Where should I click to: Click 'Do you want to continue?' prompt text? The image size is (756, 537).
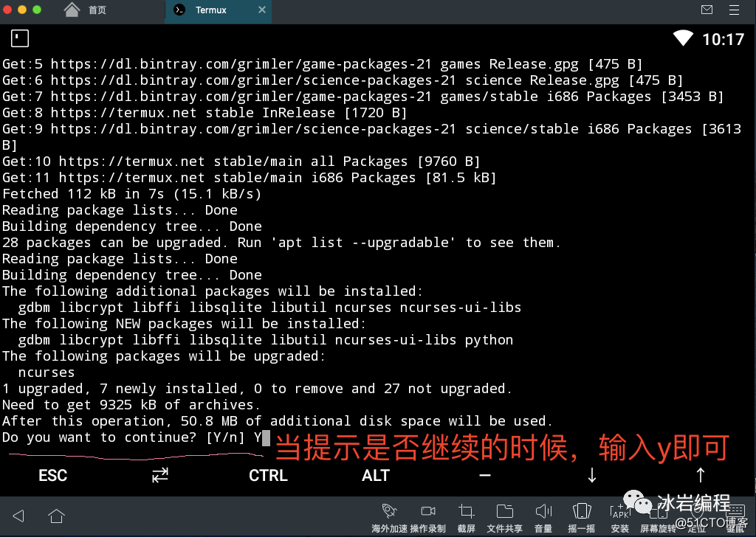[x=100, y=437]
